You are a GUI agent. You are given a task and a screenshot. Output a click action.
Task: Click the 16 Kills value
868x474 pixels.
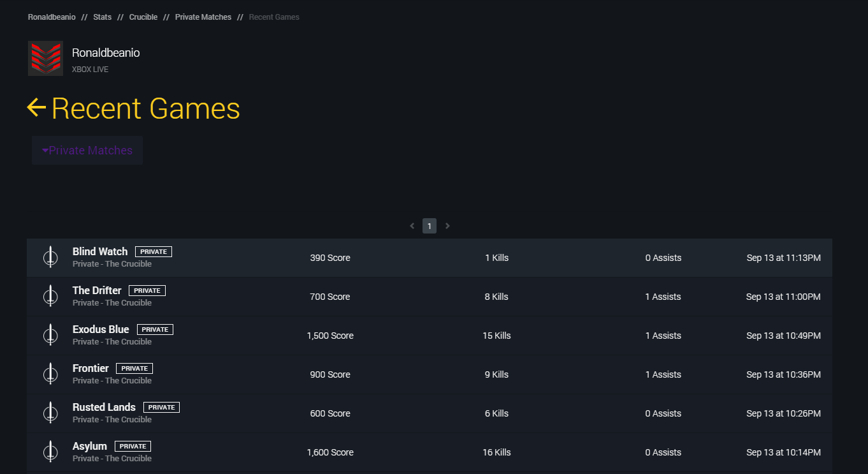[497, 452]
